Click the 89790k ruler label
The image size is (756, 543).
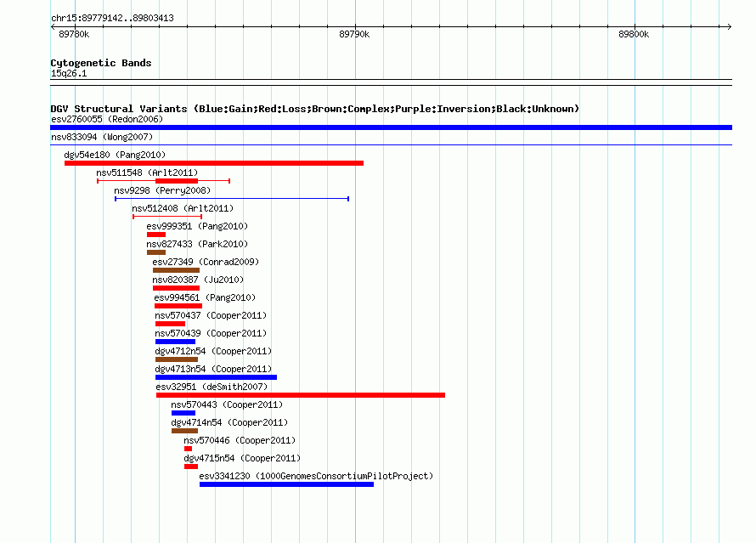click(354, 34)
